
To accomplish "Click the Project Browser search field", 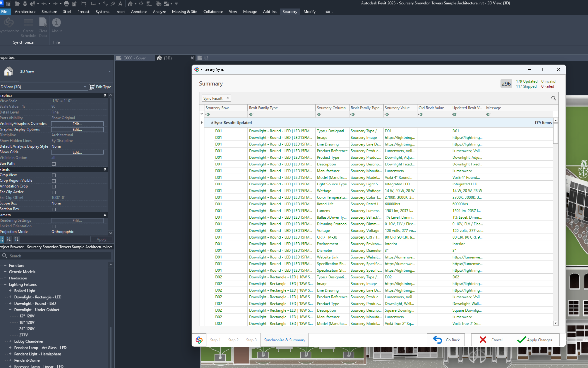I will click(x=58, y=256).
